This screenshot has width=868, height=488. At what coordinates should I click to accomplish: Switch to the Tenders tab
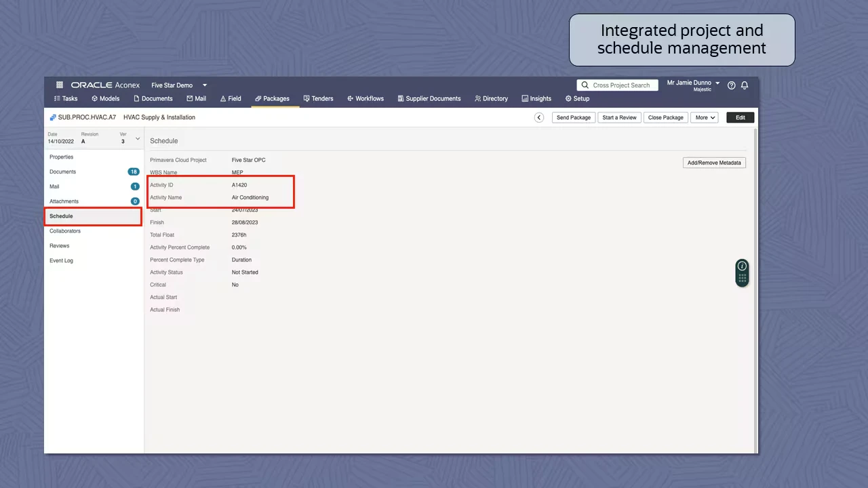318,98
